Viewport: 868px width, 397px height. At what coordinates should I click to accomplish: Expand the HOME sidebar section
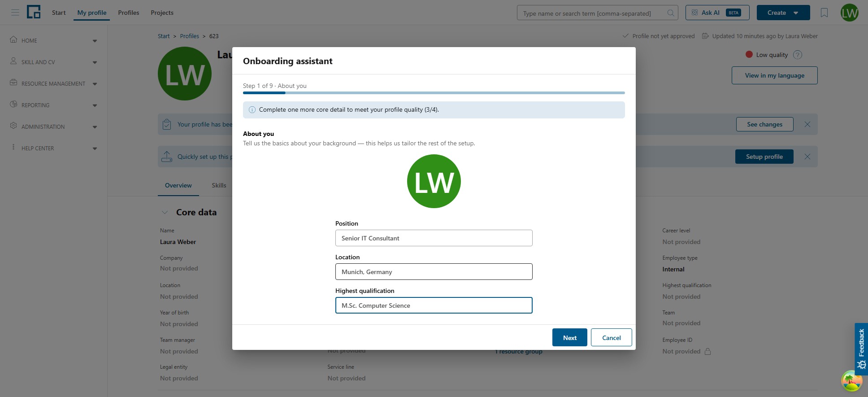click(x=95, y=41)
